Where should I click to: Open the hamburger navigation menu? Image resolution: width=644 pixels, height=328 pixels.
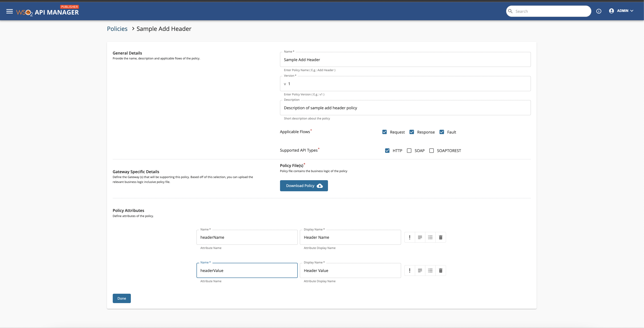point(10,11)
